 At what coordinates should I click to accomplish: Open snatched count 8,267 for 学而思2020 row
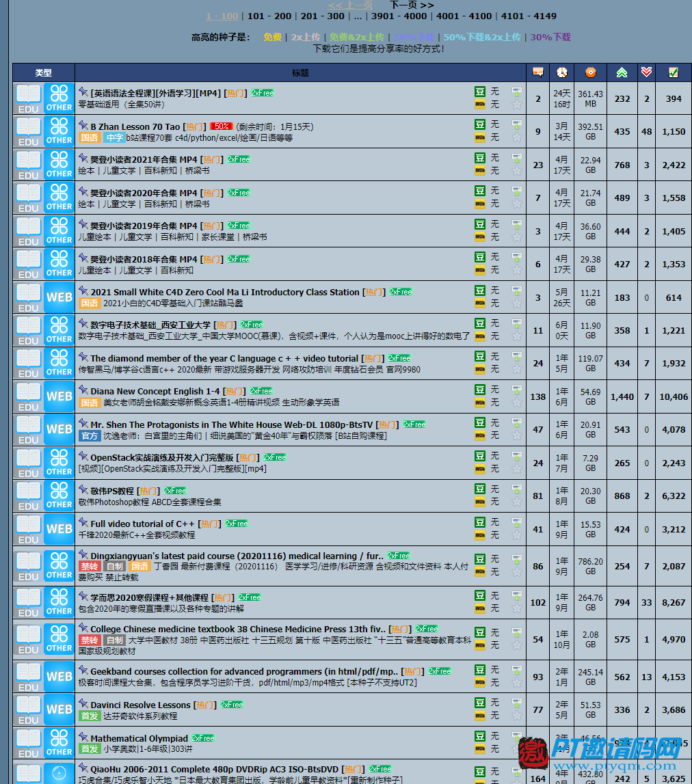674,602
